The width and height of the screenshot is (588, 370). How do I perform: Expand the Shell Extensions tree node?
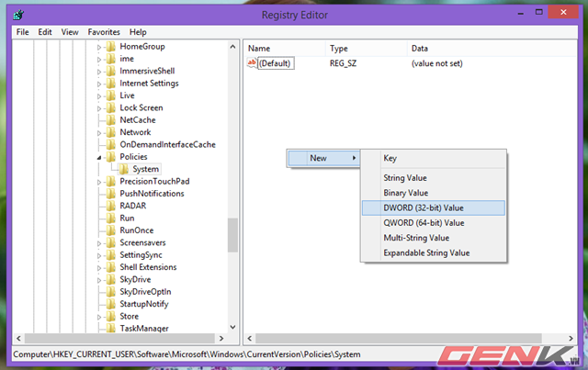(98, 267)
